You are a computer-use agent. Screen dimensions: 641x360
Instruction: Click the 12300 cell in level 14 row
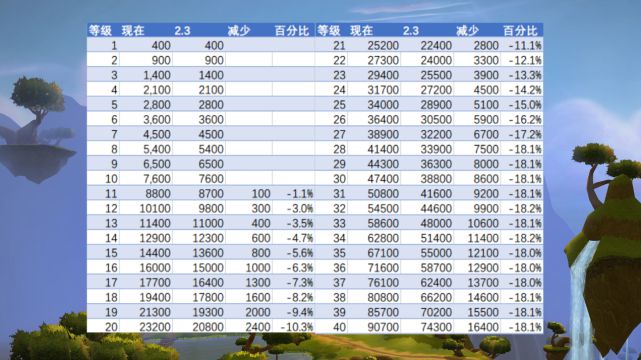208,238
